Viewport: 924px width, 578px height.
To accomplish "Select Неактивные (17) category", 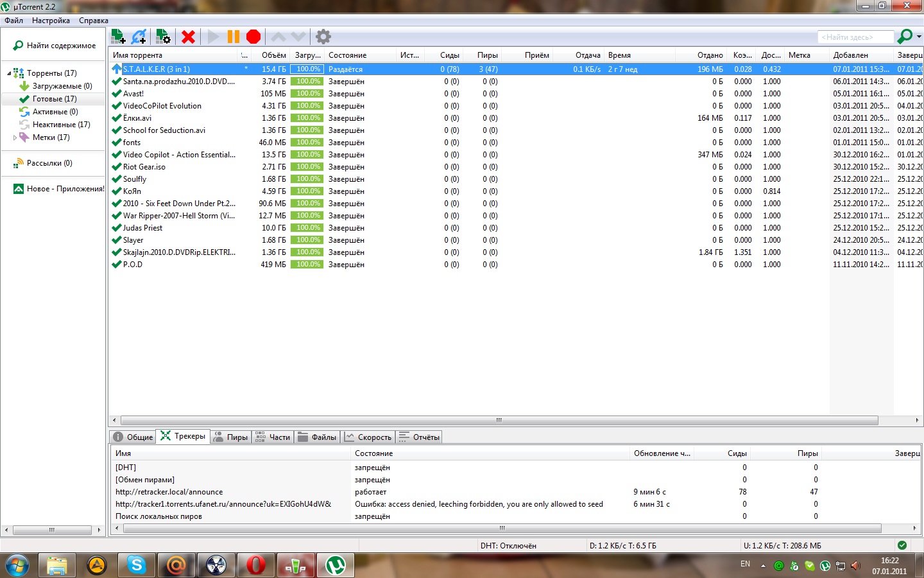I will click(x=55, y=125).
